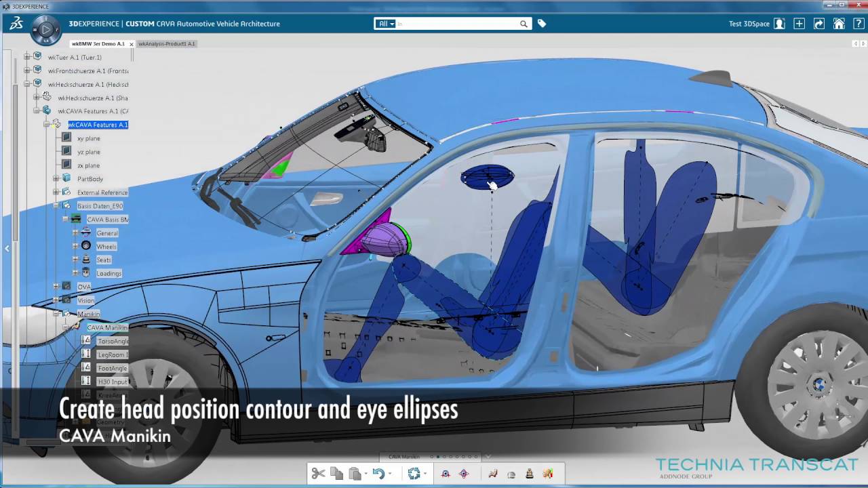Image resolution: width=868 pixels, height=488 pixels.
Task: Select CAVA Manikin feature in tree
Action: [x=107, y=327]
